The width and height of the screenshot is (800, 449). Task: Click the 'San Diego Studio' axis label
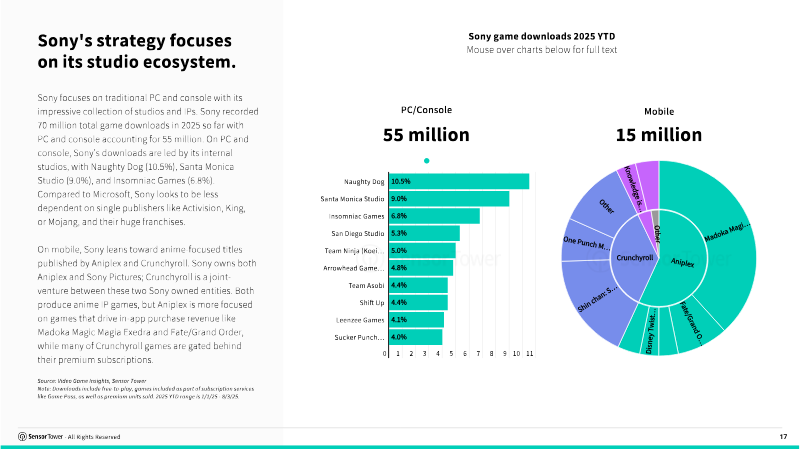[x=358, y=234]
